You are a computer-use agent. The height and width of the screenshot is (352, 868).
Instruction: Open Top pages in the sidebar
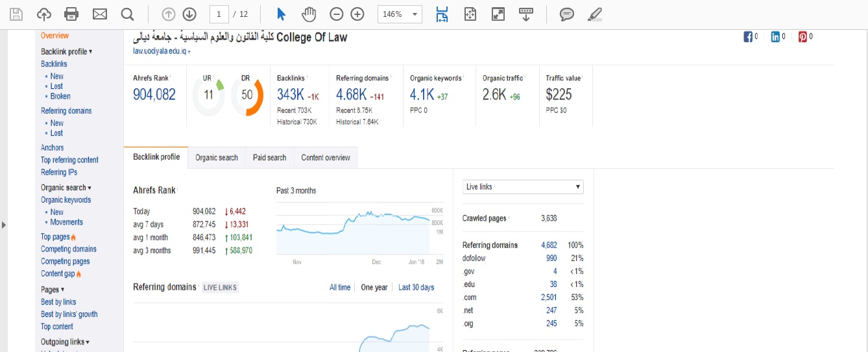tap(55, 237)
